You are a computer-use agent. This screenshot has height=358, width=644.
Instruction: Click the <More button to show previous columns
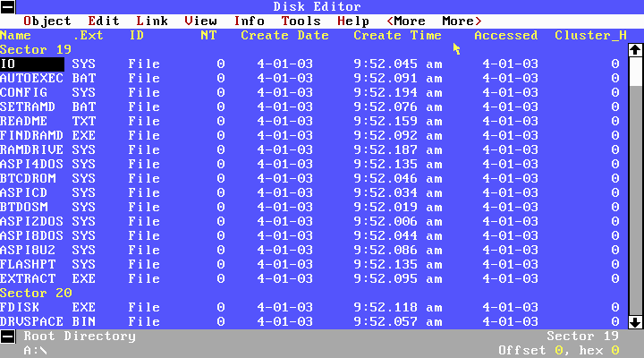tap(406, 21)
